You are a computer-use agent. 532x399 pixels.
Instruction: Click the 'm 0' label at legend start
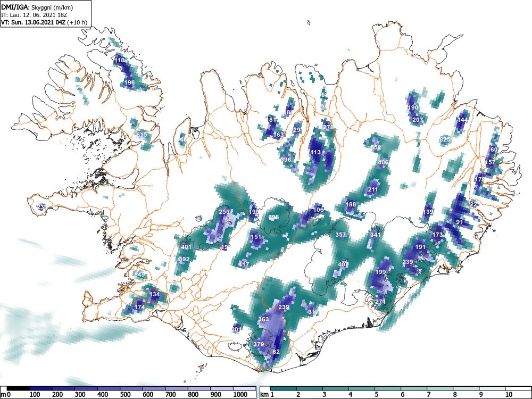[x=6, y=395]
